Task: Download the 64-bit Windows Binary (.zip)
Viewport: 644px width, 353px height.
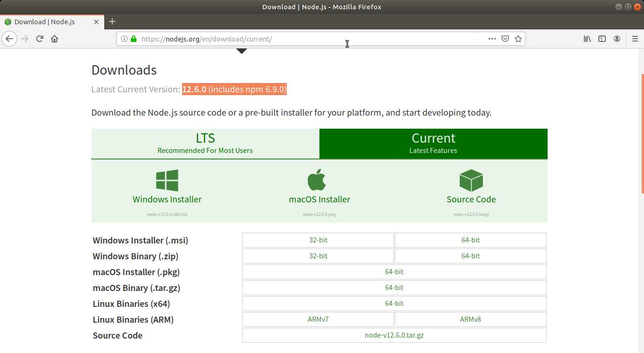Action: pos(471,256)
